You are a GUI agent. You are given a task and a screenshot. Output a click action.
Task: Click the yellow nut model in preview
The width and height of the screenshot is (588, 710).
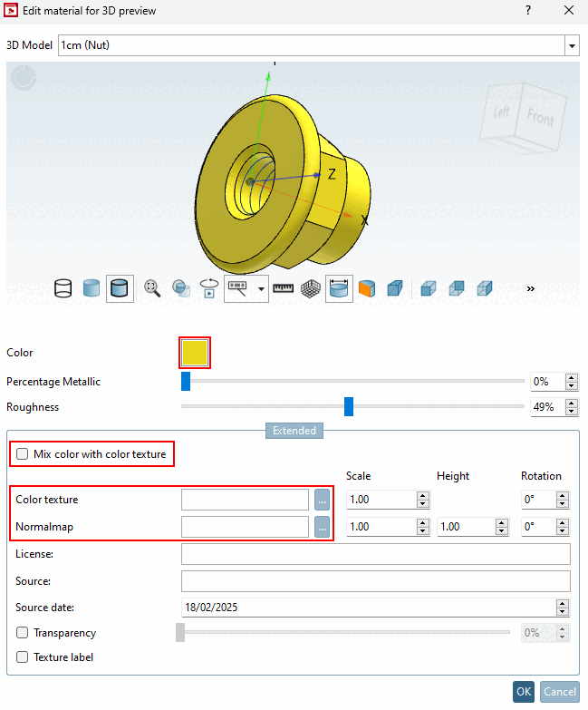pyautogui.click(x=283, y=183)
